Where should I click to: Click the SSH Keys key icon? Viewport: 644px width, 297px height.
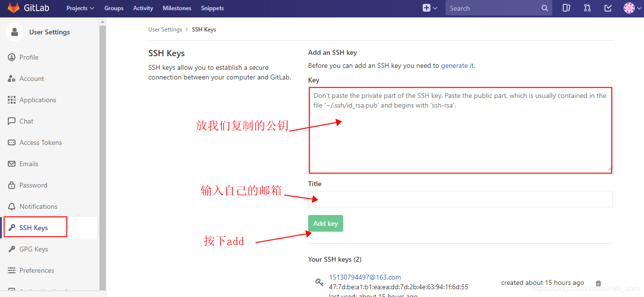[12, 228]
